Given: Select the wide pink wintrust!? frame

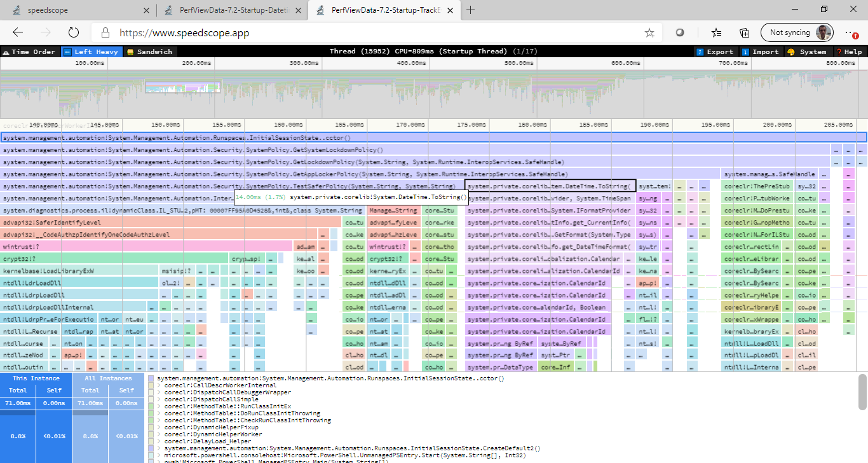Looking at the screenshot, I should click(147, 246).
